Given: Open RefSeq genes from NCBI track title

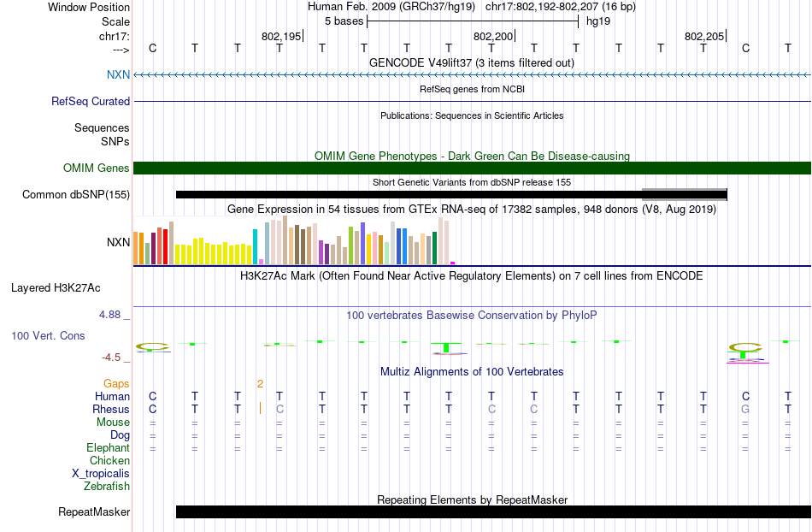Looking at the screenshot, I should point(472,89).
